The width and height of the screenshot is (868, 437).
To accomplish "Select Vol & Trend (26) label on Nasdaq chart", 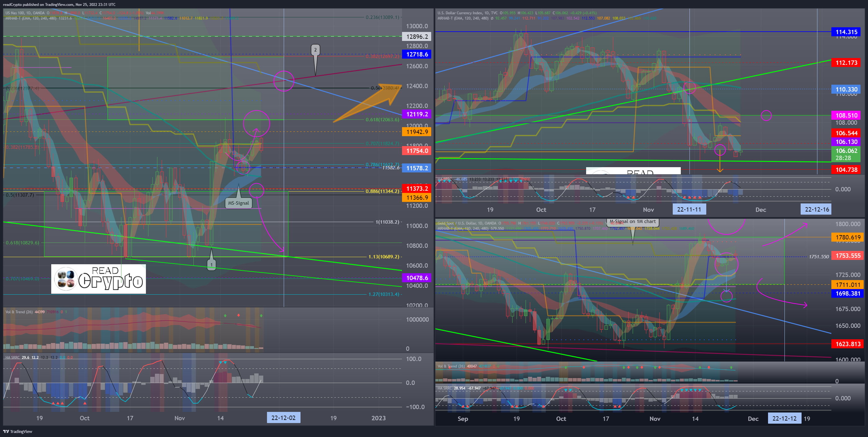I will [19, 312].
